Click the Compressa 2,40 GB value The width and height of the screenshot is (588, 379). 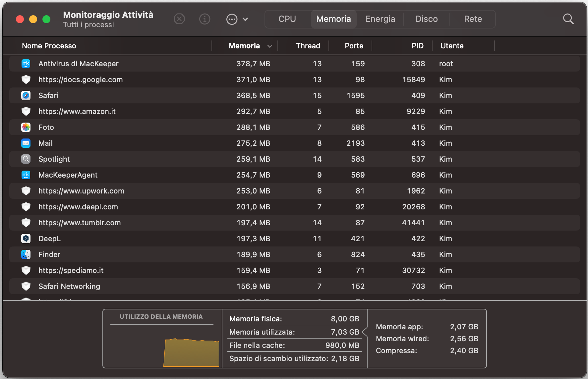[x=464, y=351]
